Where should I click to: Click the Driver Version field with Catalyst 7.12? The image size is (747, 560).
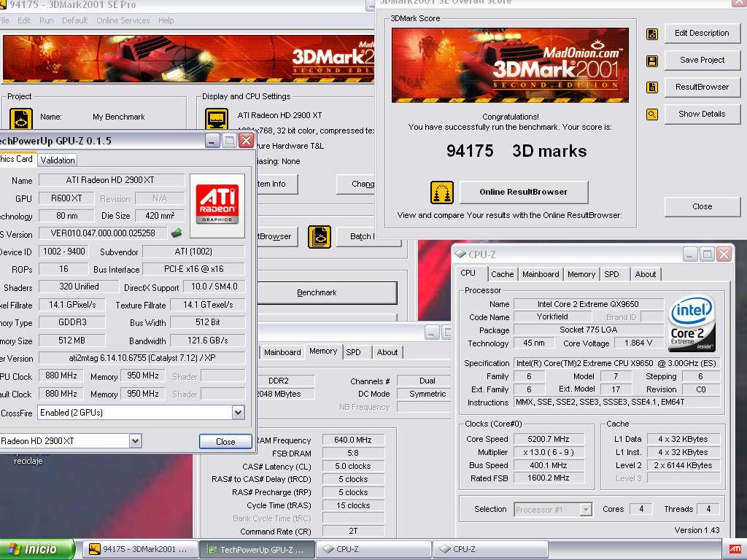142,357
